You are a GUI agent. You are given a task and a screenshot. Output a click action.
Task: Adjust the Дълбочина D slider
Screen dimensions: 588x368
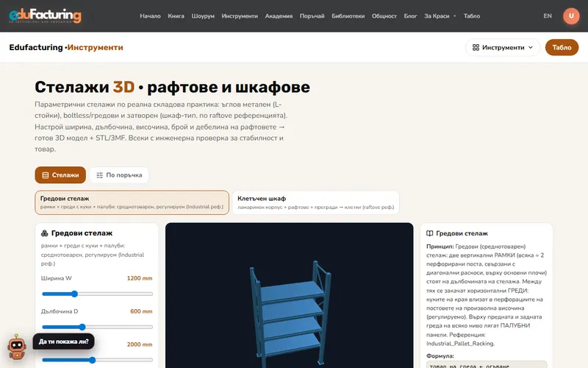[97, 327]
